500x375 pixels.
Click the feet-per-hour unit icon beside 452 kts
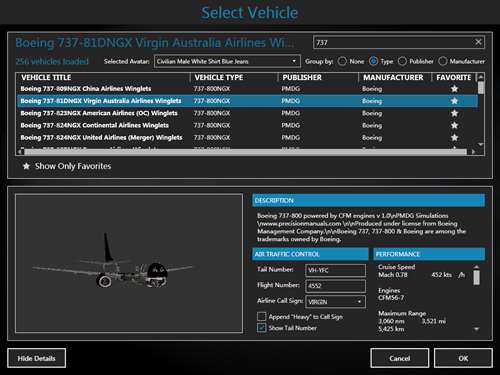(x=461, y=275)
